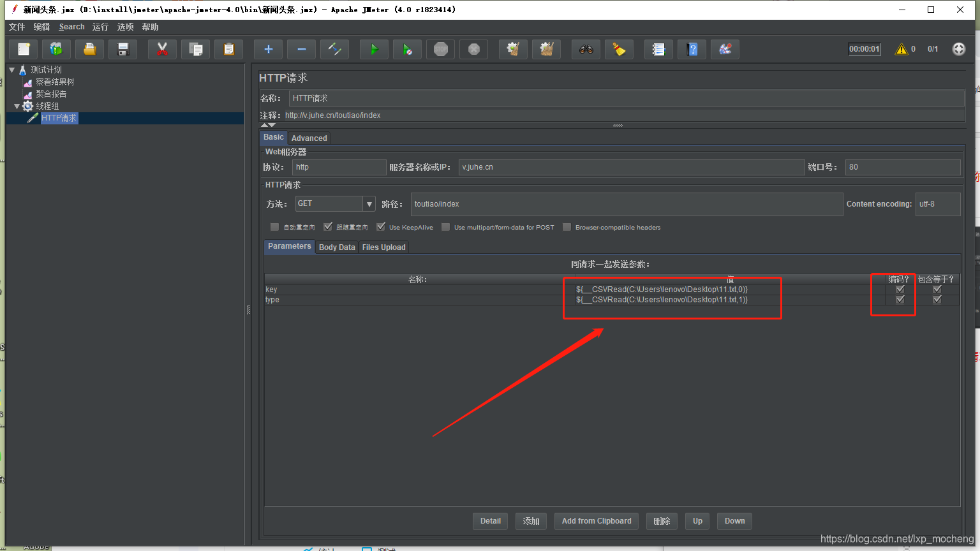Toggle 包含等于 checkbox for key row
The width and height of the screenshot is (980, 551).
(x=937, y=290)
